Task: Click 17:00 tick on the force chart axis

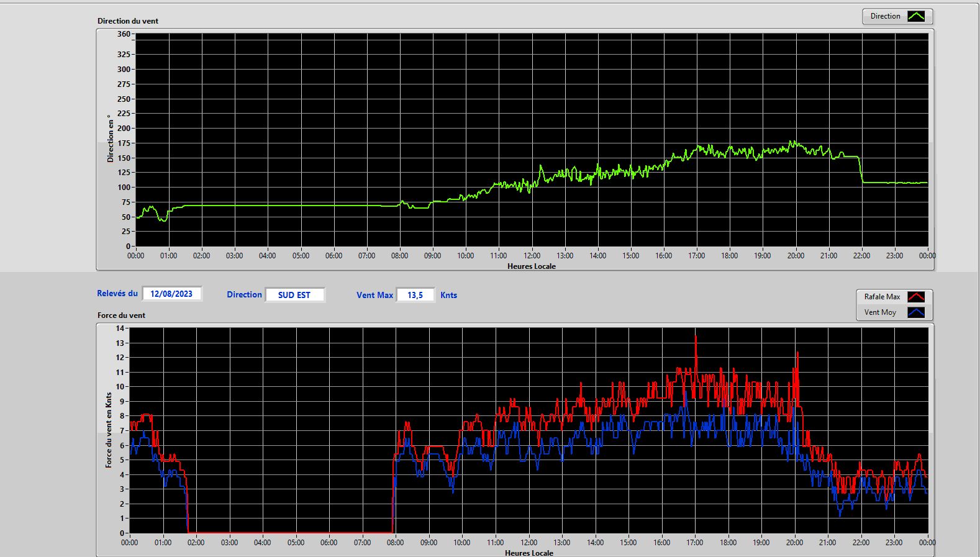Action: tap(695, 542)
